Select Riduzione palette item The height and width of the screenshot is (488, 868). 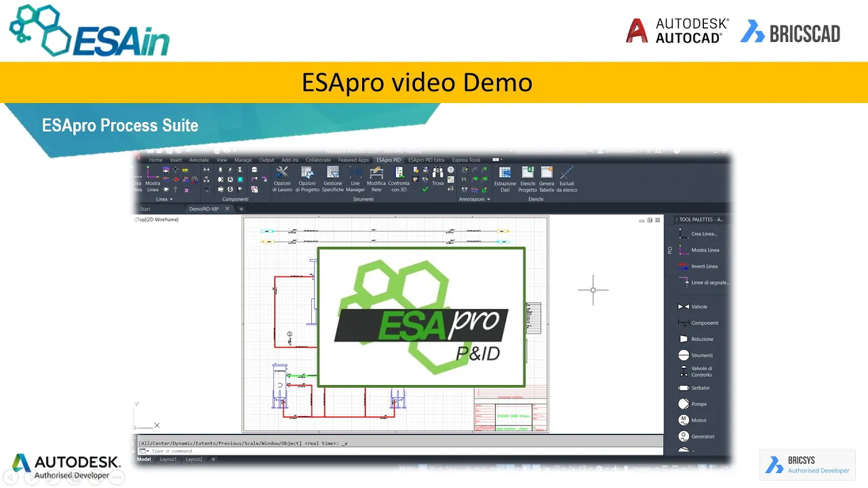coord(696,339)
